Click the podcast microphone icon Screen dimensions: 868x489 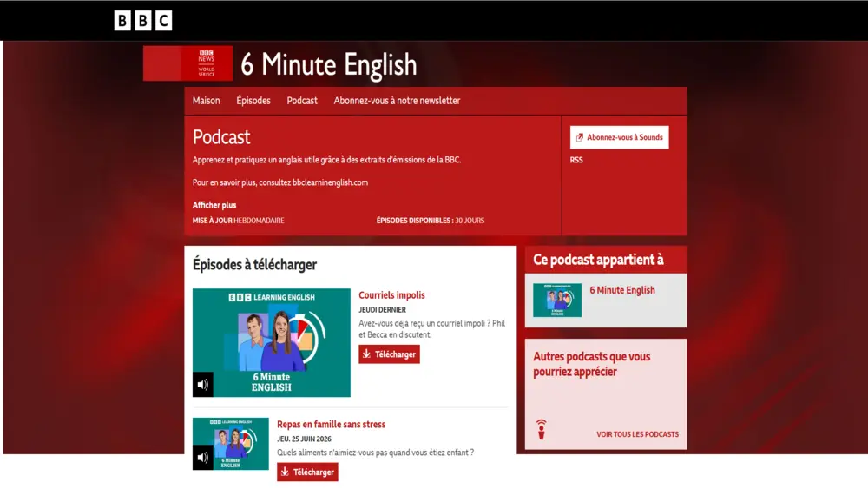click(x=542, y=429)
